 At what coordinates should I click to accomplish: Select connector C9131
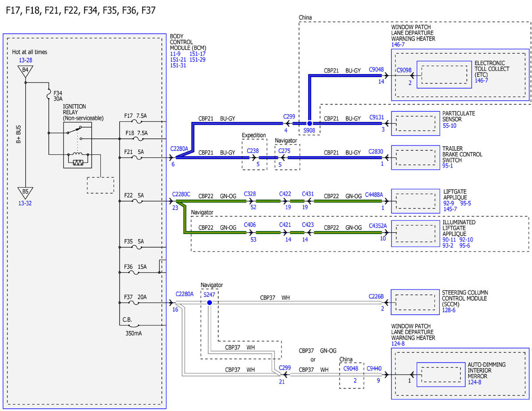click(x=376, y=117)
